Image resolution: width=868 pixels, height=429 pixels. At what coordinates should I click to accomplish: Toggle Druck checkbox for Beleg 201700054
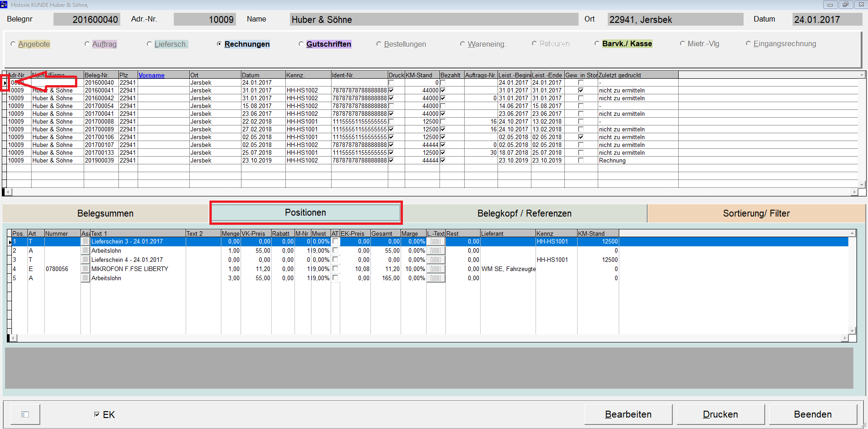click(391, 106)
